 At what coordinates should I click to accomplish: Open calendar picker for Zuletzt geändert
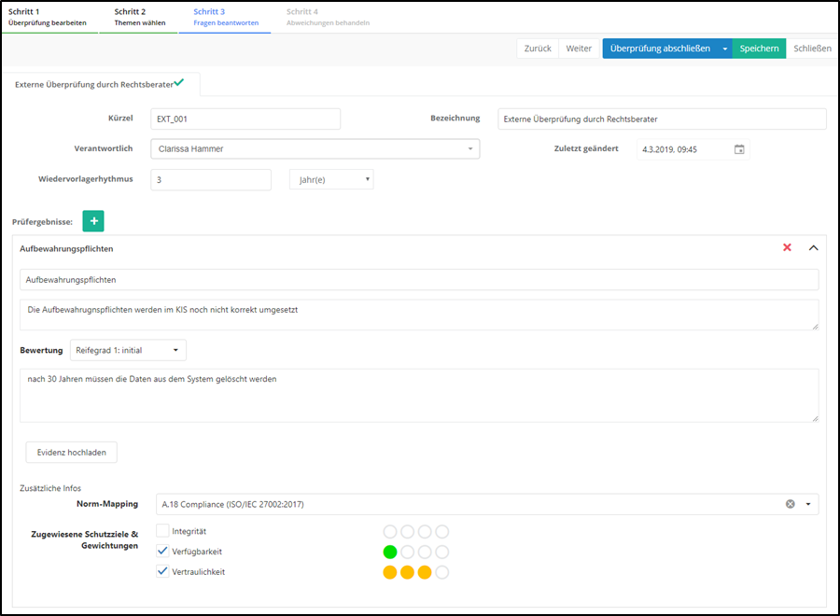[739, 149]
